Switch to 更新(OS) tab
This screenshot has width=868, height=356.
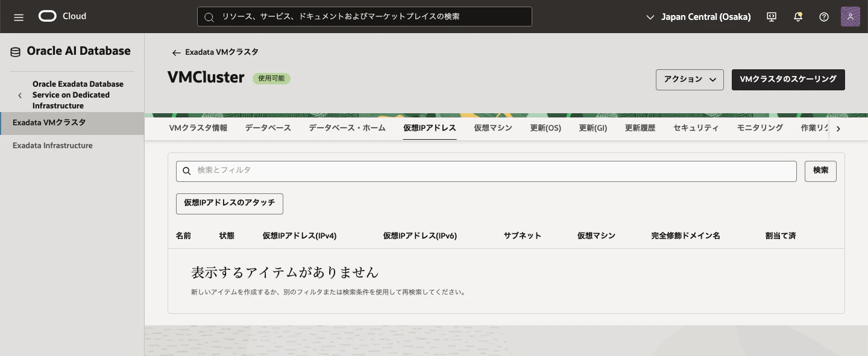click(546, 128)
